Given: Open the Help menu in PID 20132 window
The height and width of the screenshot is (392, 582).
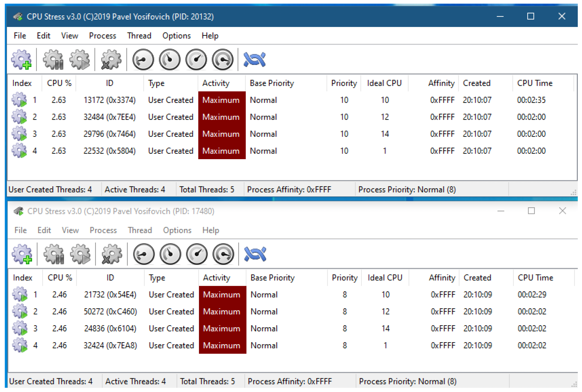Looking at the screenshot, I should [x=210, y=36].
